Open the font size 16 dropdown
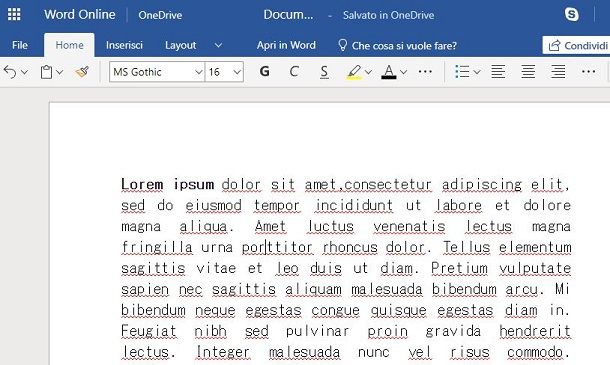 224,72
